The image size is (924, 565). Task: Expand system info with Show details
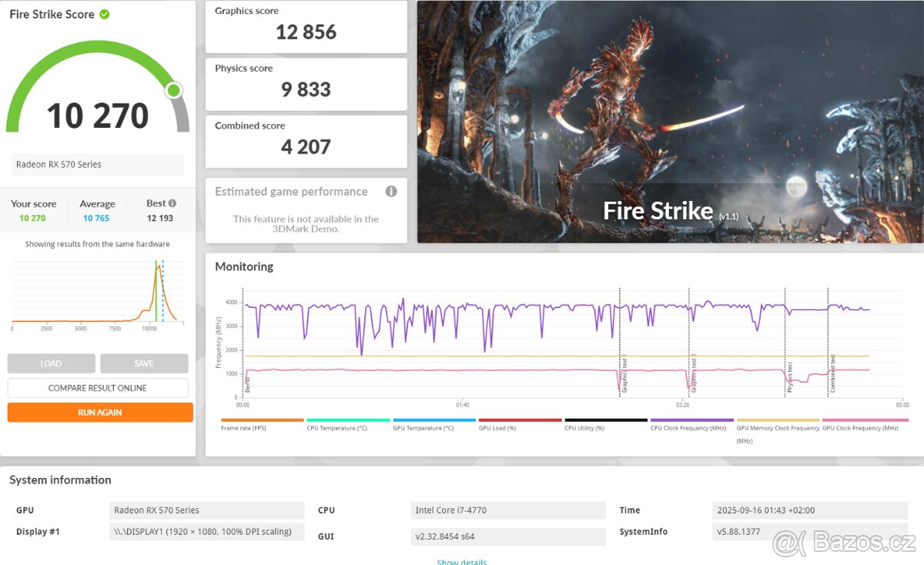pos(461,561)
